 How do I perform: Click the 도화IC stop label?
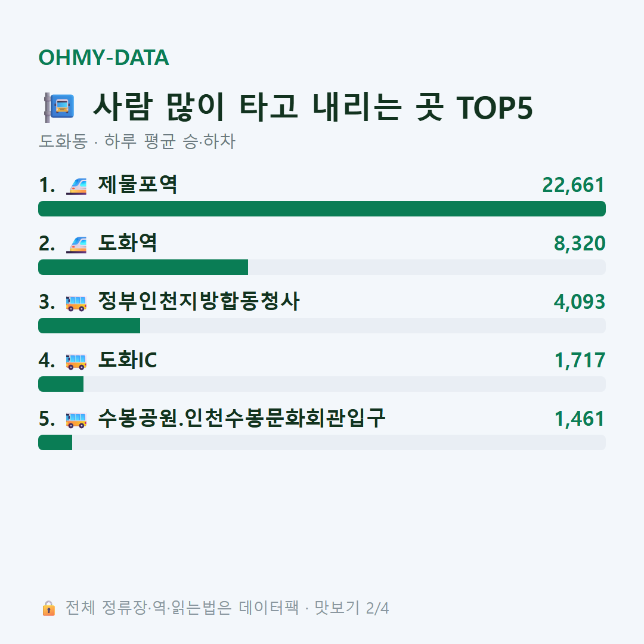[128, 360]
